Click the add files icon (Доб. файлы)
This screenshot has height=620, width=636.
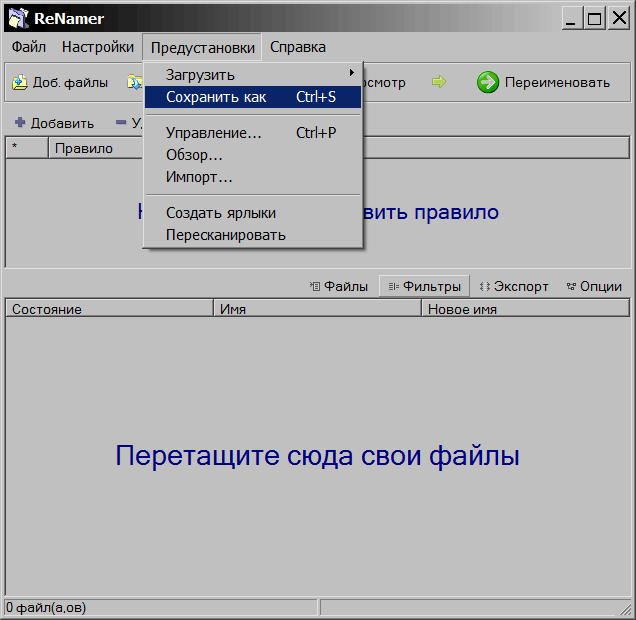(x=20, y=83)
